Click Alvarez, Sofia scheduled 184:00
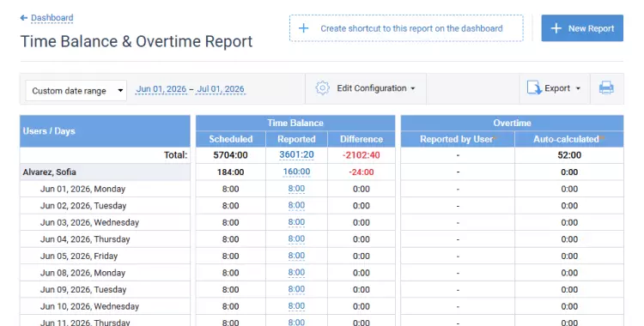The image size is (644, 326). point(230,172)
